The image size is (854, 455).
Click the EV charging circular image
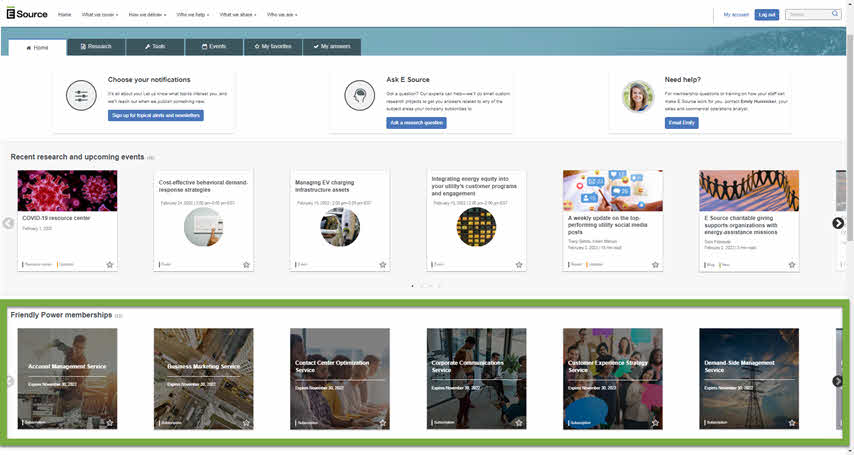coord(340,227)
